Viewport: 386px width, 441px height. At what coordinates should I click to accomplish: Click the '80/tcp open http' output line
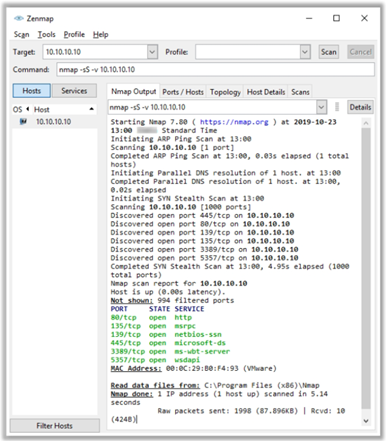click(151, 317)
